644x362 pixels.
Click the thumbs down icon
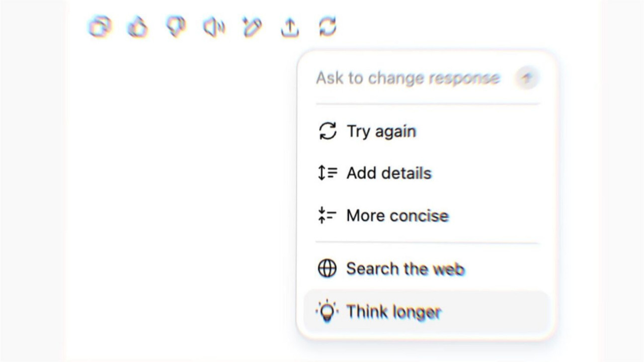(176, 27)
